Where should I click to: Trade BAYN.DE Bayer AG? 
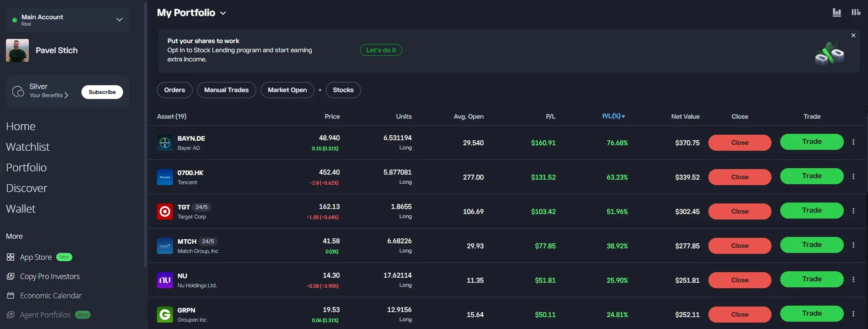pos(812,142)
